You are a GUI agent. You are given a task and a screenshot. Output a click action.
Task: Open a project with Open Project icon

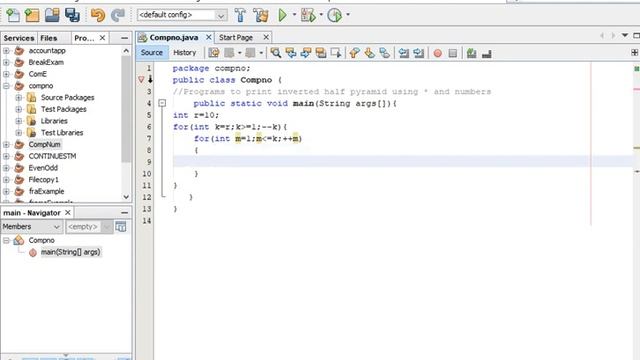[52, 15]
